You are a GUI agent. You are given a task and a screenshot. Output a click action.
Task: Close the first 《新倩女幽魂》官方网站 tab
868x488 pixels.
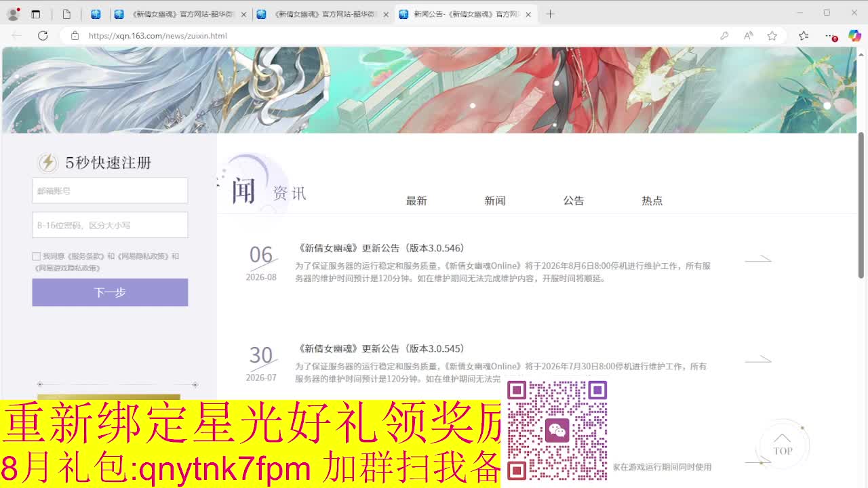click(243, 14)
